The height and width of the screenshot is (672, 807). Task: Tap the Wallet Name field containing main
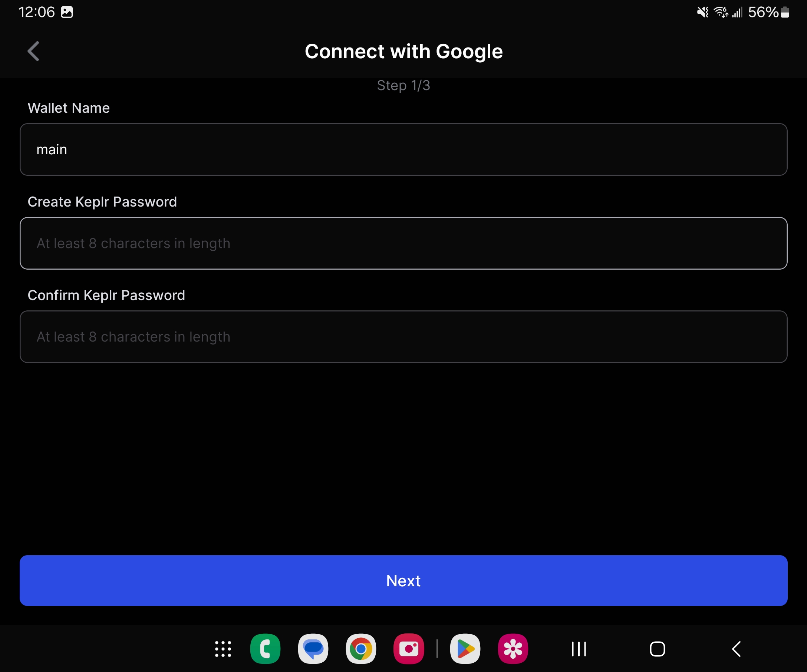click(x=403, y=149)
